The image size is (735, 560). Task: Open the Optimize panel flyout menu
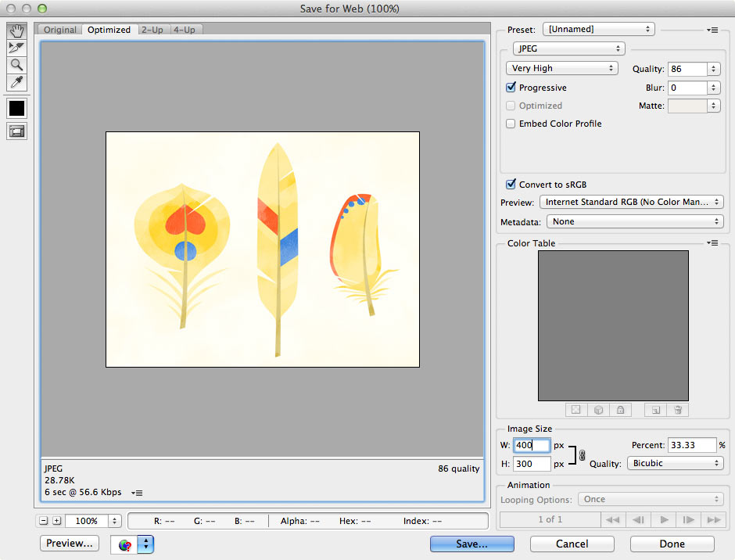click(x=712, y=30)
